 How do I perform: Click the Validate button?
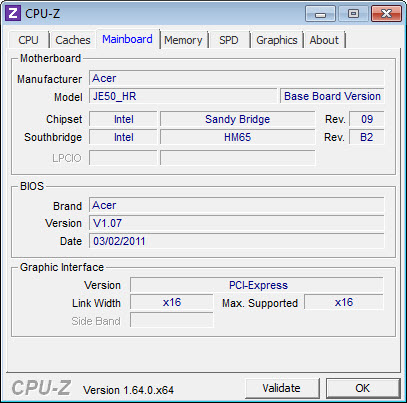click(282, 388)
